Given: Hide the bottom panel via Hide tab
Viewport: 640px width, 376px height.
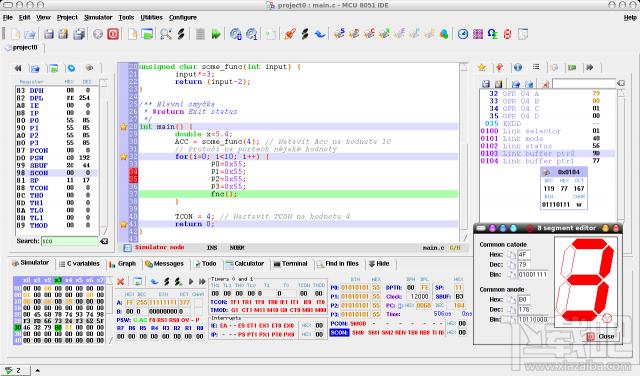Looking at the screenshot, I should tap(379, 264).
